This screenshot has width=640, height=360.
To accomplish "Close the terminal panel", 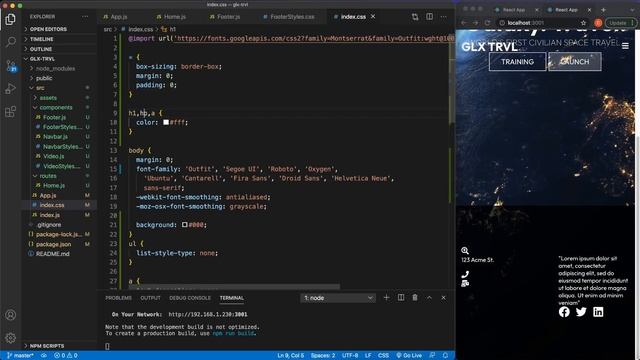I will 444,298.
